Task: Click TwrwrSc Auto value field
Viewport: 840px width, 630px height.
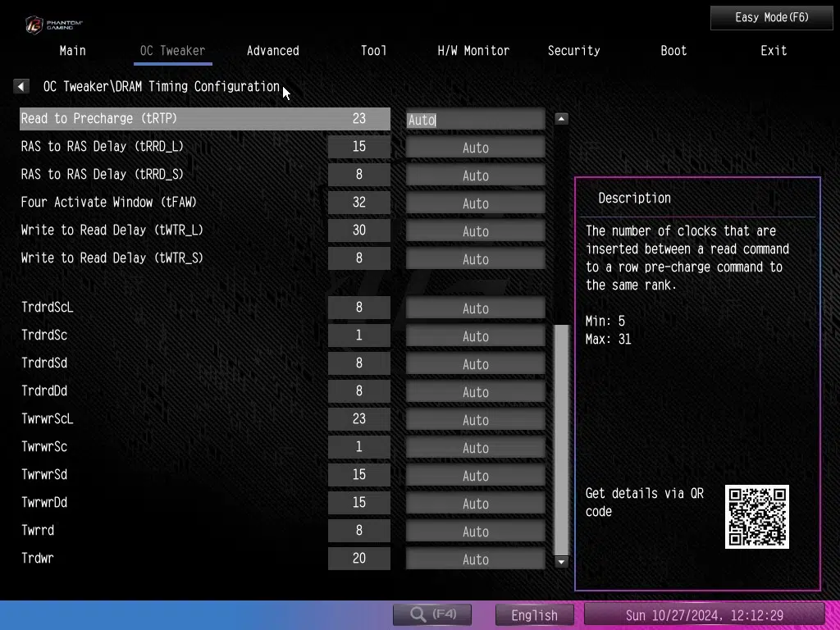Action: pos(475,447)
